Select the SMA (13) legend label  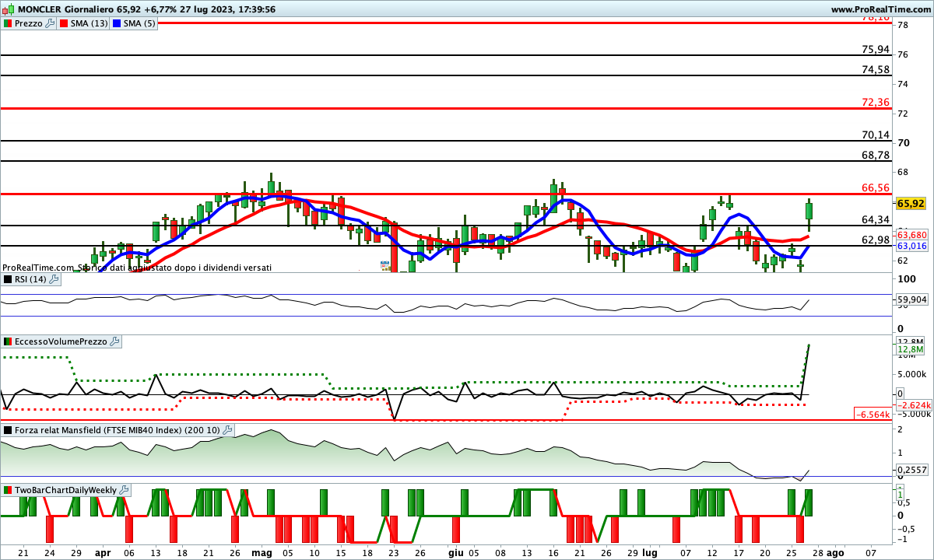89,23
